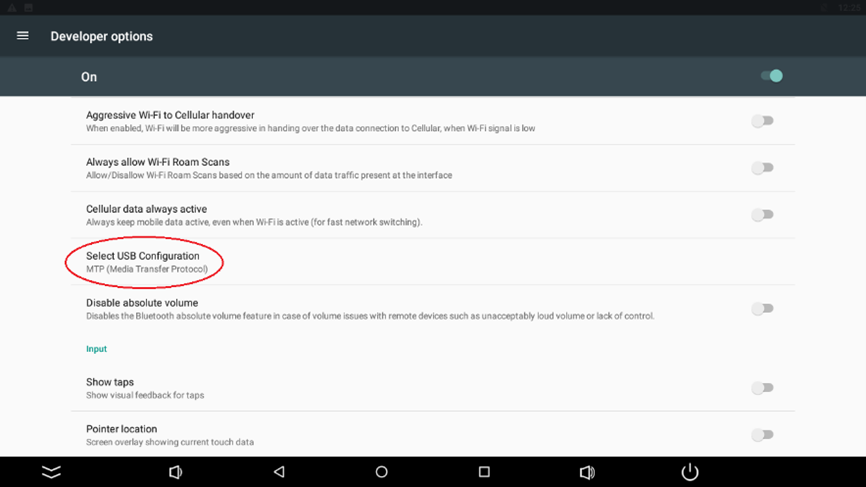Viewport: 866px width, 487px height.
Task: Click the Input section header
Action: coord(96,349)
